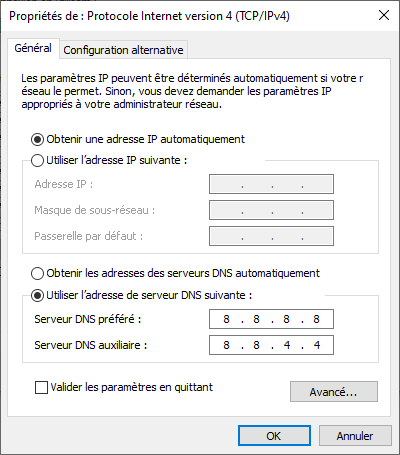The width and height of the screenshot is (400, 455).
Task: Select Obtenir les adresses DNS automatiquement
Action: (x=37, y=273)
